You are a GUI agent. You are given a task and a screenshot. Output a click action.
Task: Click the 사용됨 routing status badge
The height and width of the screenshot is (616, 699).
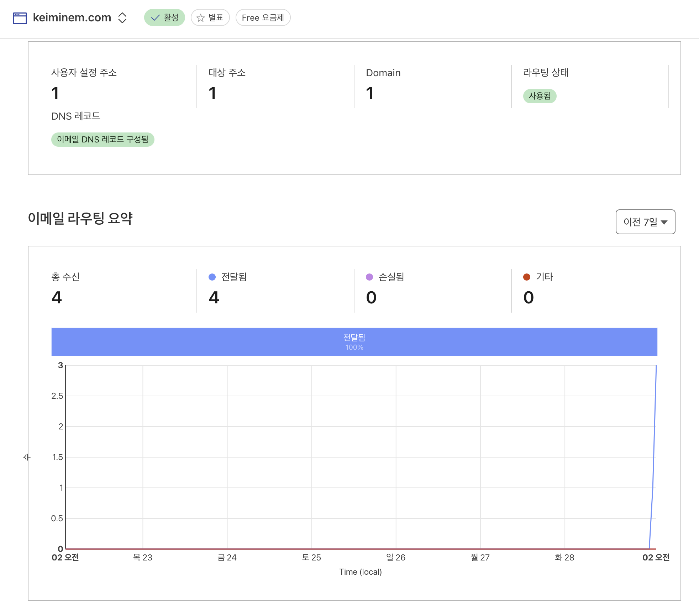(540, 96)
